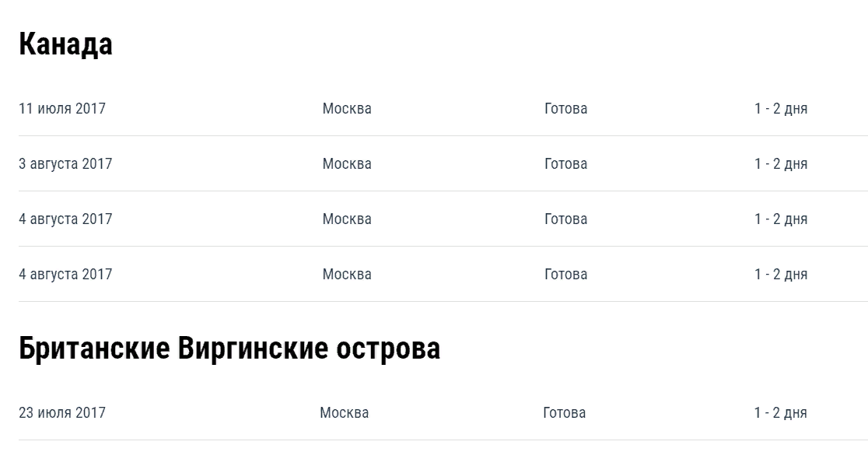
Task: Select the Британские Виргинские острова heading
Action: [229, 349]
